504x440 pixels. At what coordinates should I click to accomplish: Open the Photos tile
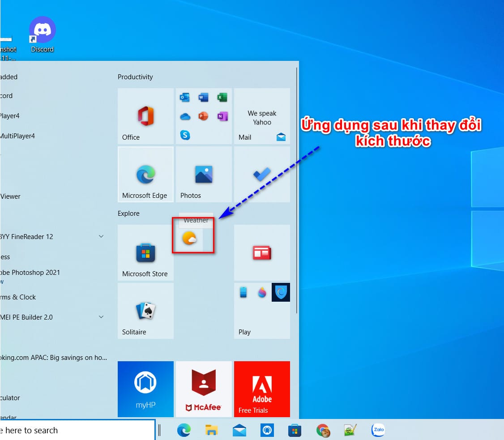[x=204, y=174]
